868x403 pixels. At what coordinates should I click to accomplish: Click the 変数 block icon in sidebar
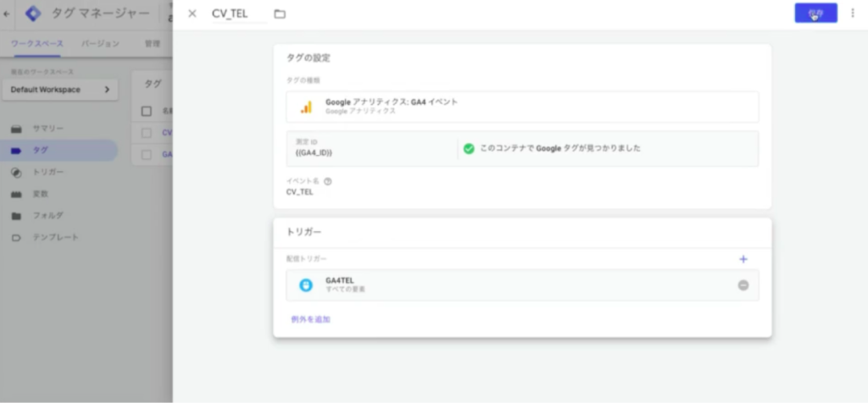[x=17, y=194]
